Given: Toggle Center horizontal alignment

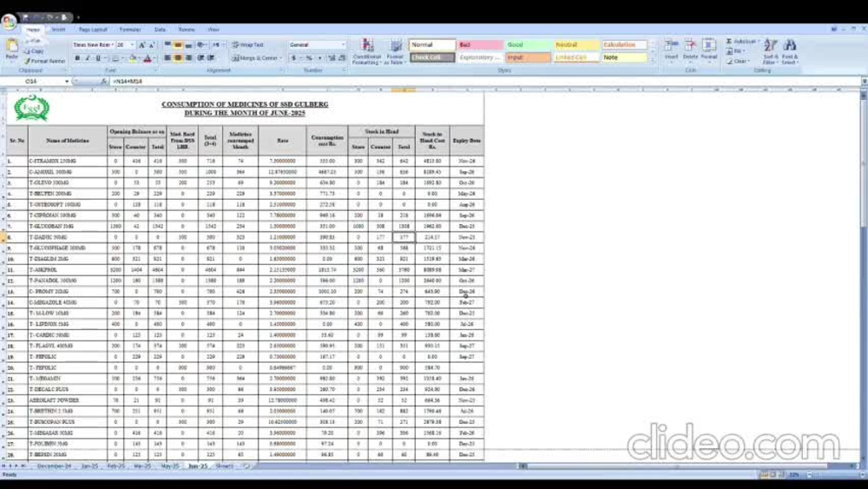Looking at the screenshot, I should (178, 58).
